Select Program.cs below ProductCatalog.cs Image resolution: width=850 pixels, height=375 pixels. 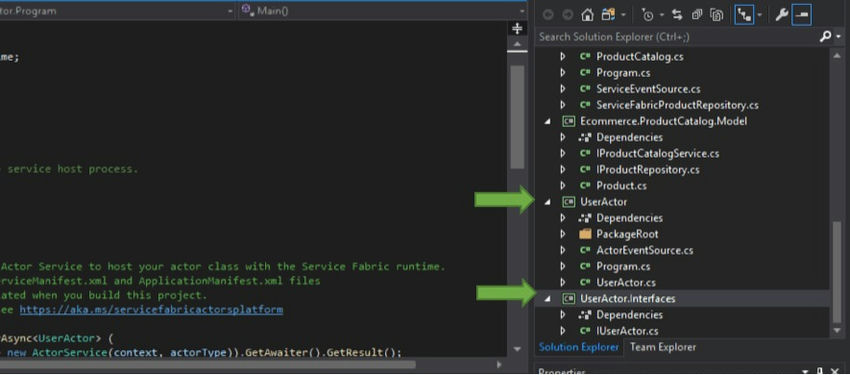623,73
